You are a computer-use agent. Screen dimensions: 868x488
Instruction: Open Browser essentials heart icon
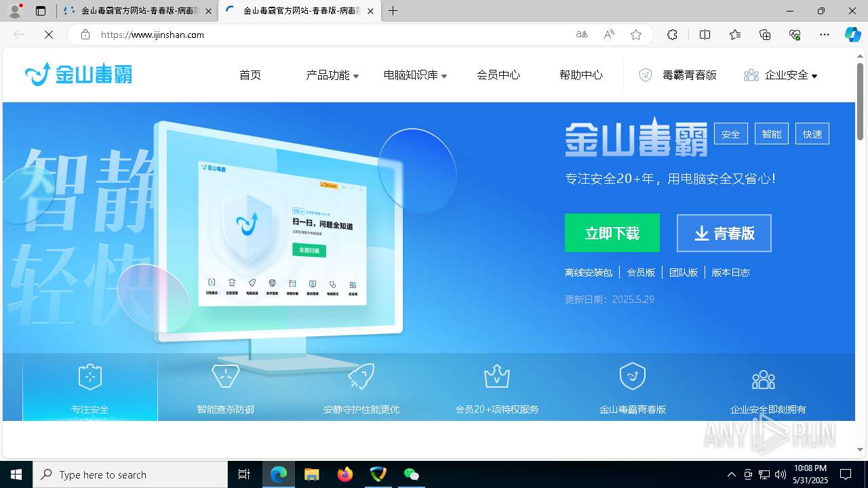[x=795, y=35]
